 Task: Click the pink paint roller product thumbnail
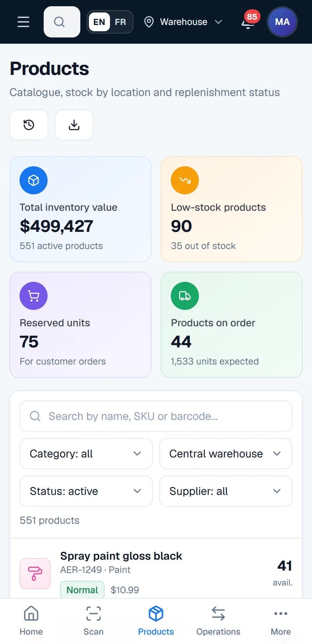click(35, 573)
